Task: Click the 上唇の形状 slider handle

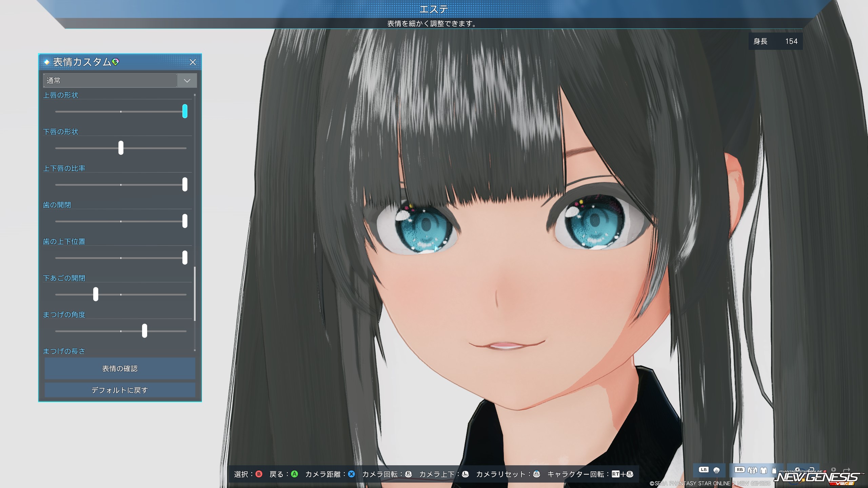Action: pyautogui.click(x=185, y=111)
